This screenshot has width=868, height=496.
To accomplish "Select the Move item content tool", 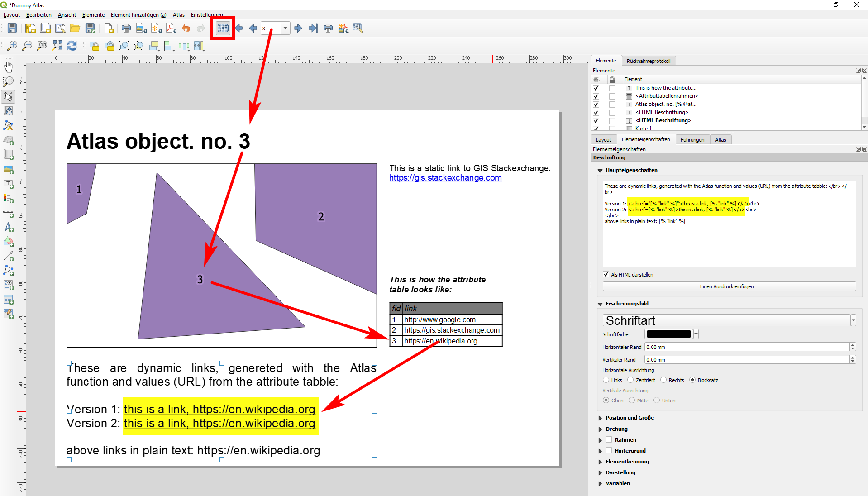I will (x=8, y=111).
